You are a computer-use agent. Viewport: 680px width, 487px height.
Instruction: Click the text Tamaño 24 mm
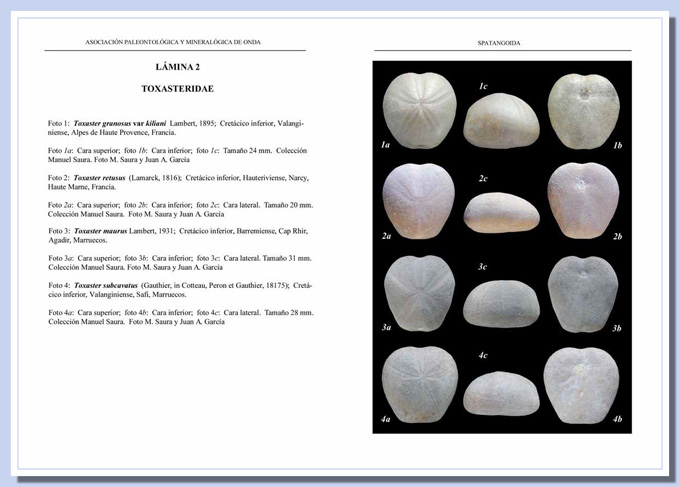click(x=248, y=150)
